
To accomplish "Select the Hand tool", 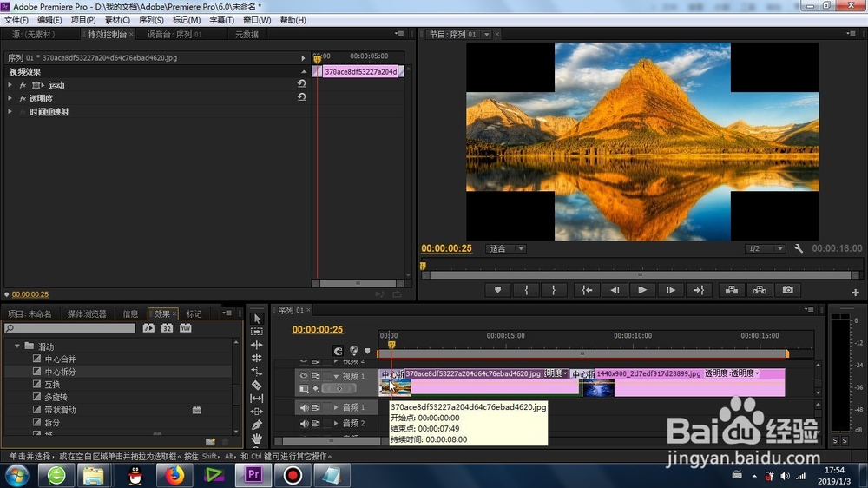I will (x=257, y=439).
